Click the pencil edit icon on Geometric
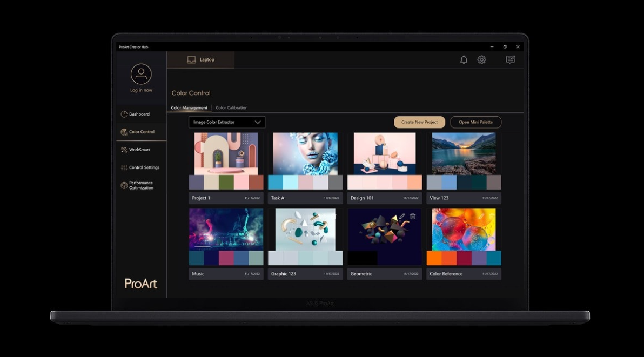Image resolution: width=644 pixels, height=357 pixels. pyautogui.click(x=402, y=216)
